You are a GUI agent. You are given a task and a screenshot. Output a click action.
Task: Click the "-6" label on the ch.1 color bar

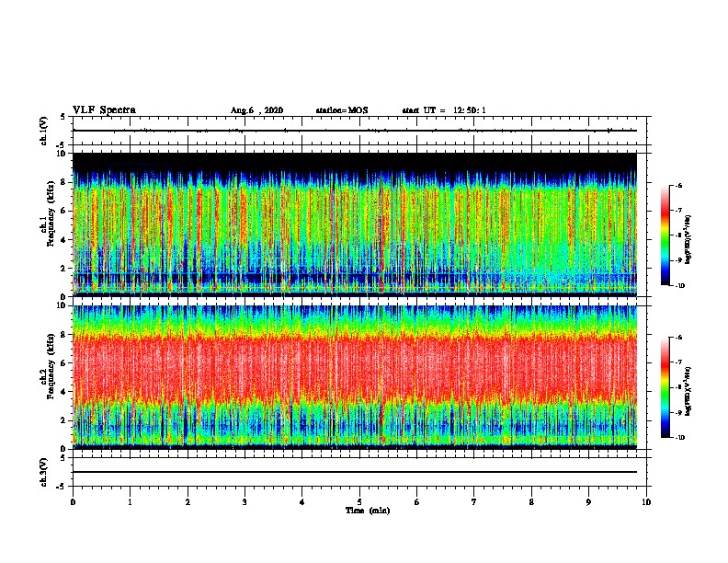pos(678,185)
